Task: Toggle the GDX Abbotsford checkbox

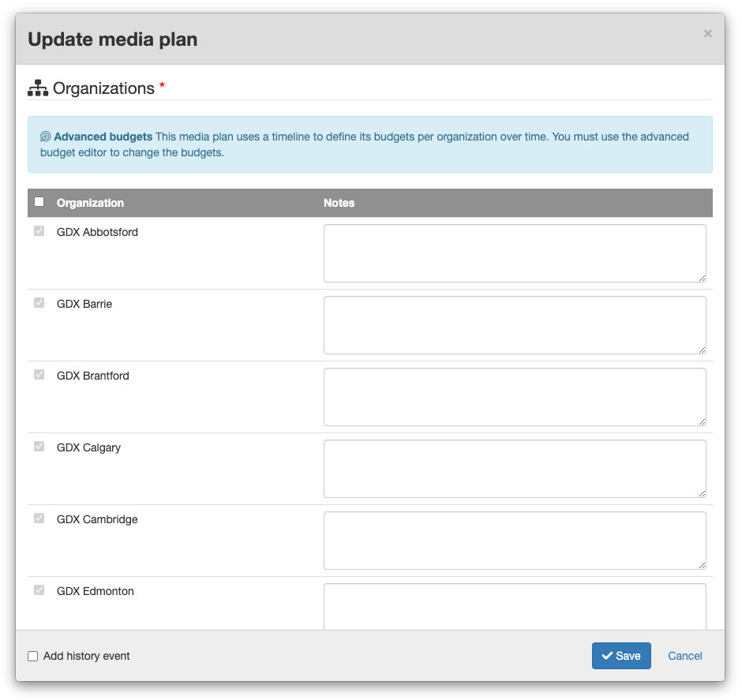Action: 39,230
